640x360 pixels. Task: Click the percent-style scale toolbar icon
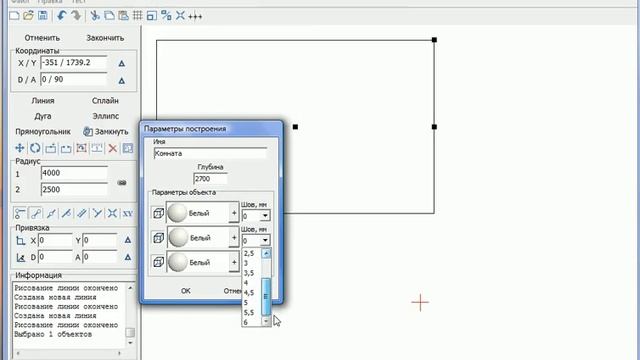point(166,16)
